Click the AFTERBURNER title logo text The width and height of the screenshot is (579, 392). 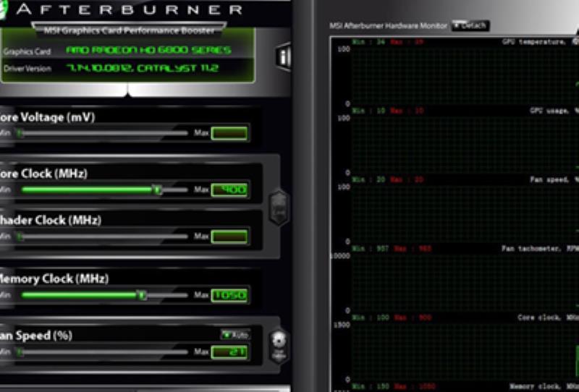pyautogui.click(x=130, y=9)
